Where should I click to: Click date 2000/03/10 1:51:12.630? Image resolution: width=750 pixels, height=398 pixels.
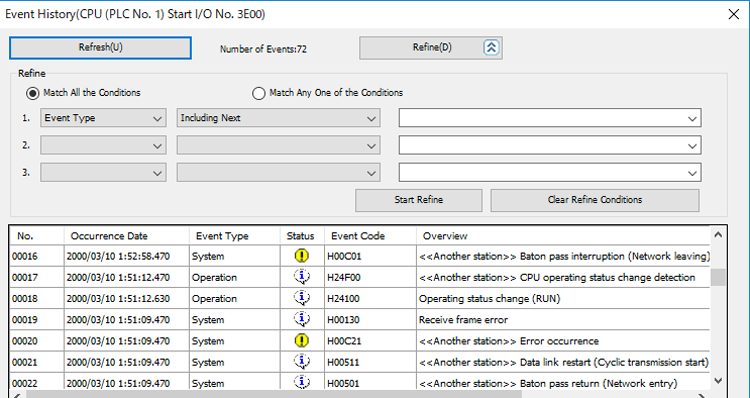pyautogui.click(x=118, y=298)
